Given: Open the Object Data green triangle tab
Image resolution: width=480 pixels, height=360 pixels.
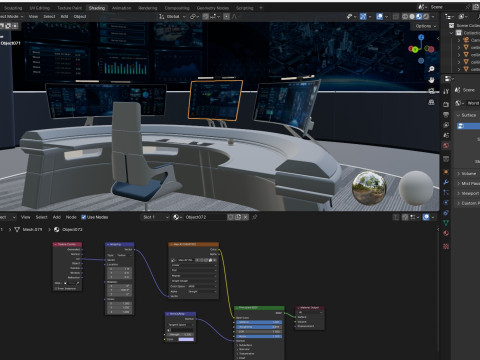Looking at the screenshot, I should click(x=446, y=223).
